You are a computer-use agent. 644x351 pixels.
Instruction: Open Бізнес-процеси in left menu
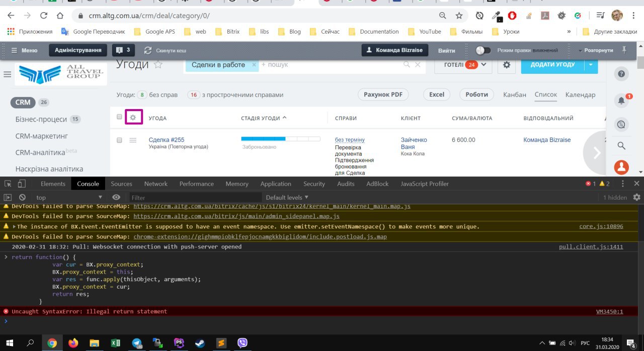click(41, 119)
